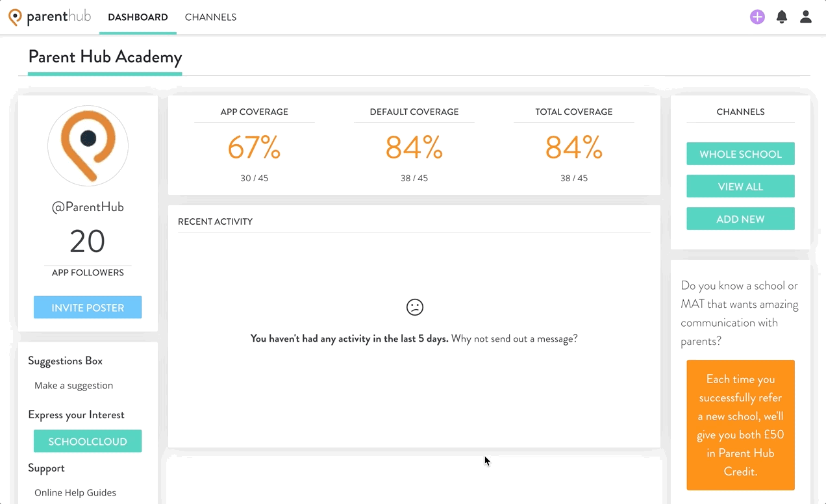Click the Parent Hub profile avatar
Image resolution: width=826 pixels, height=504 pixels.
(x=88, y=146)
